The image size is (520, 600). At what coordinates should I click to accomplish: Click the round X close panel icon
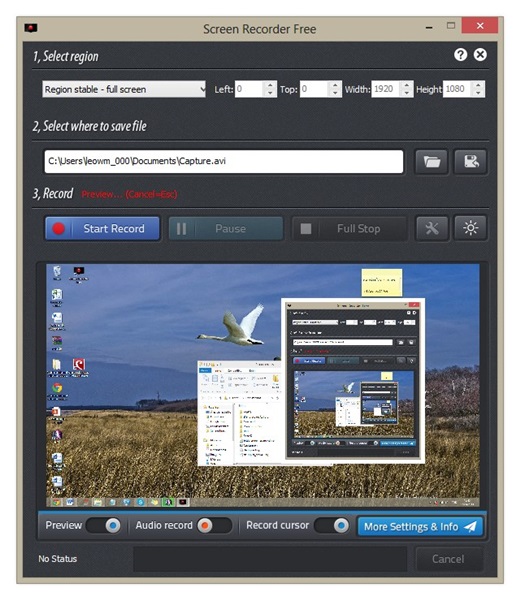click(480, 55)
